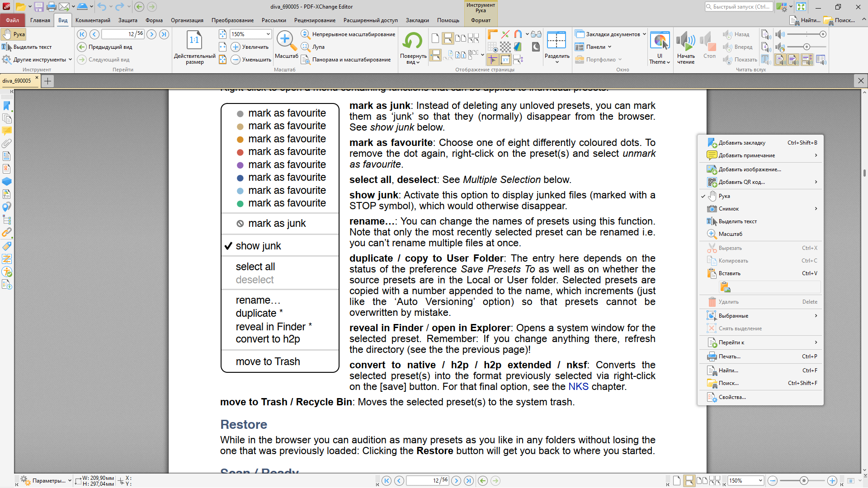Viewport: 868px width, 488px height.
Task: Click Уменьшить zoom out button
Action: pyautogui.click(x=251, y=60)
